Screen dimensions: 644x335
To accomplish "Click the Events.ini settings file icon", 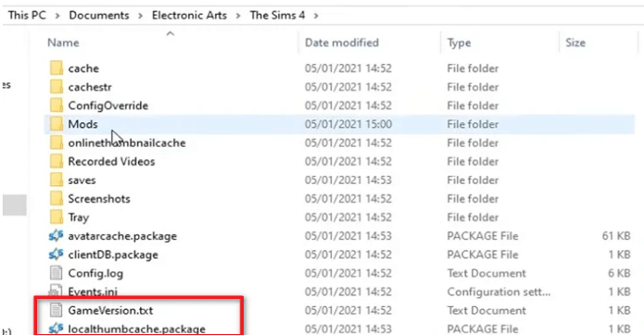I will [x=56, y=292].
